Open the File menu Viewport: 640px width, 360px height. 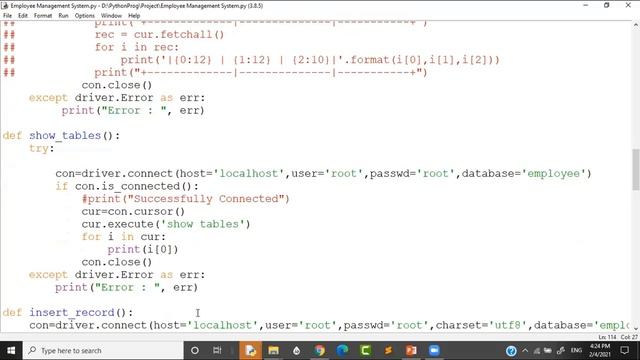coord(7,16)
